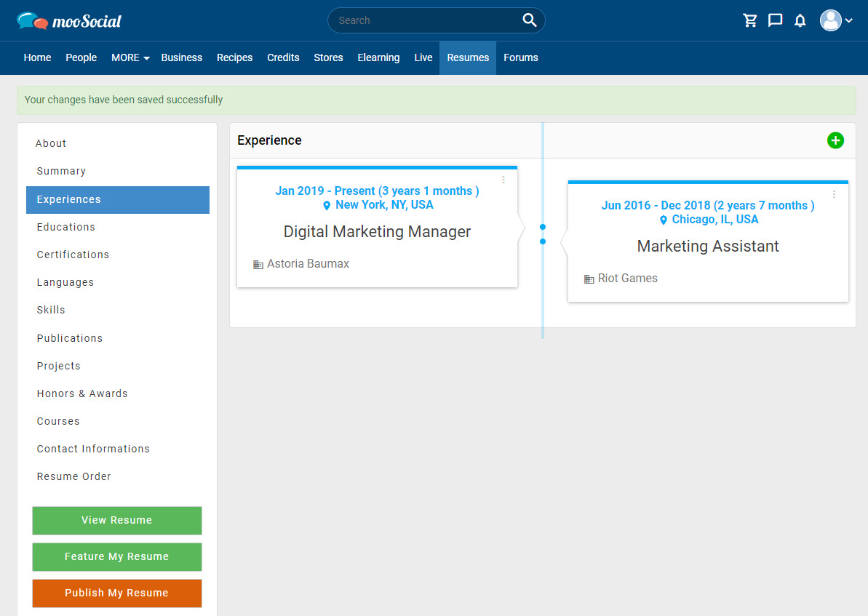
Task: Click the Chicago location pin icon
Action: tap(663, 220)
